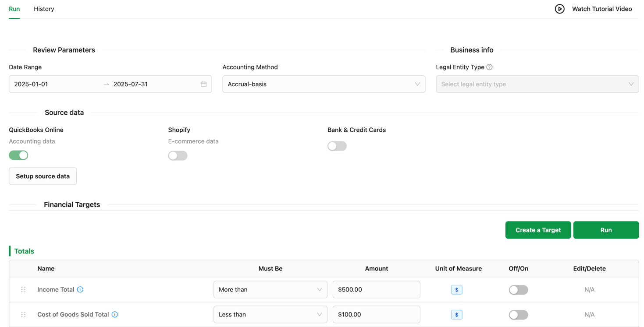Click the Create a Target button
The width and height of the screenshot is (644, 327).
(x=538, y=230)
